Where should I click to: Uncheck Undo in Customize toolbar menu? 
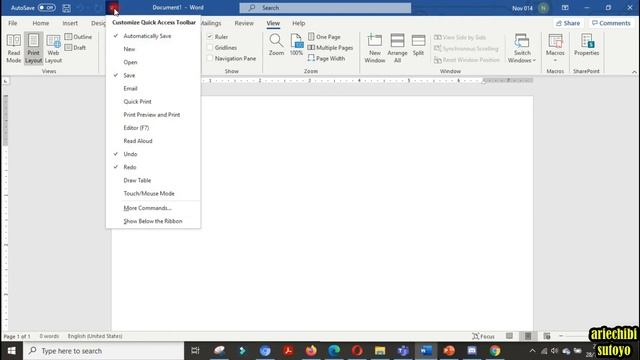point(153,154)
